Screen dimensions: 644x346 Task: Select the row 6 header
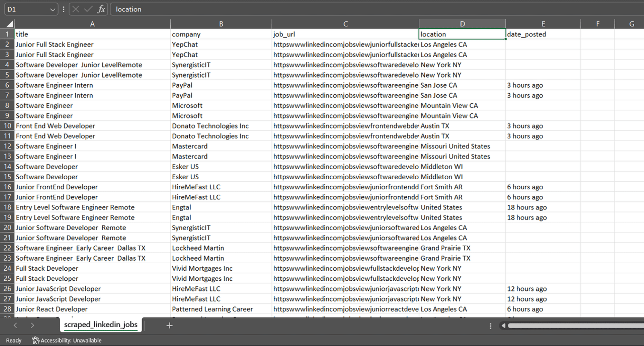[7, 85]
